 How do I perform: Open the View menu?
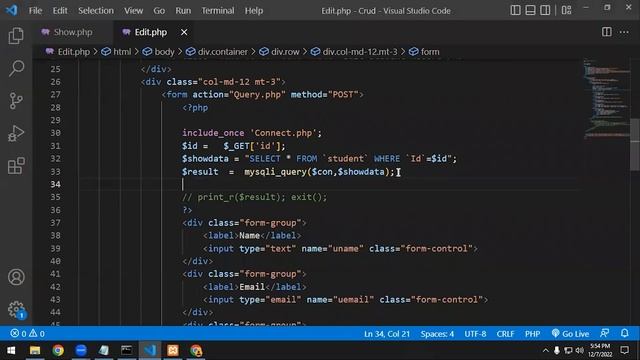click(x=133, y=11)
